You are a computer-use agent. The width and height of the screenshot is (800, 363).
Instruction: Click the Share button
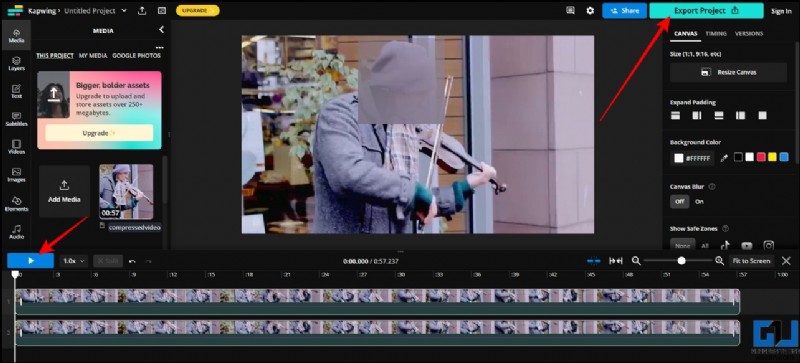click(624, 10)
